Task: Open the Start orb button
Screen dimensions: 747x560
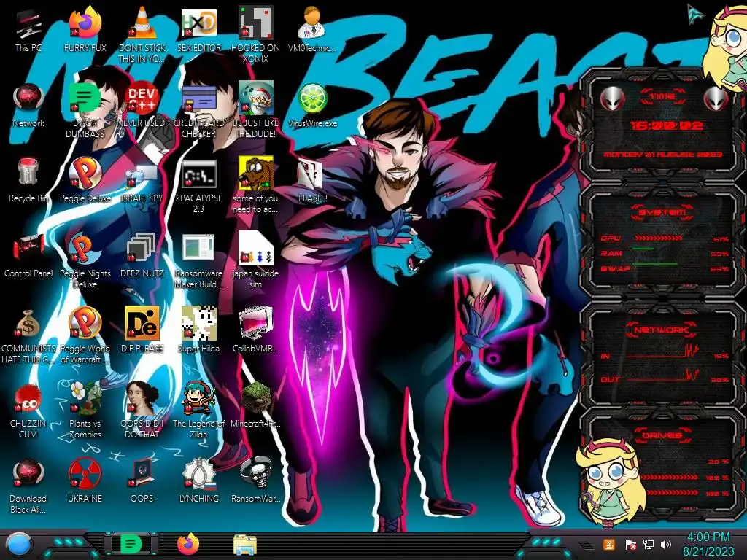Action: coord(19,544)
